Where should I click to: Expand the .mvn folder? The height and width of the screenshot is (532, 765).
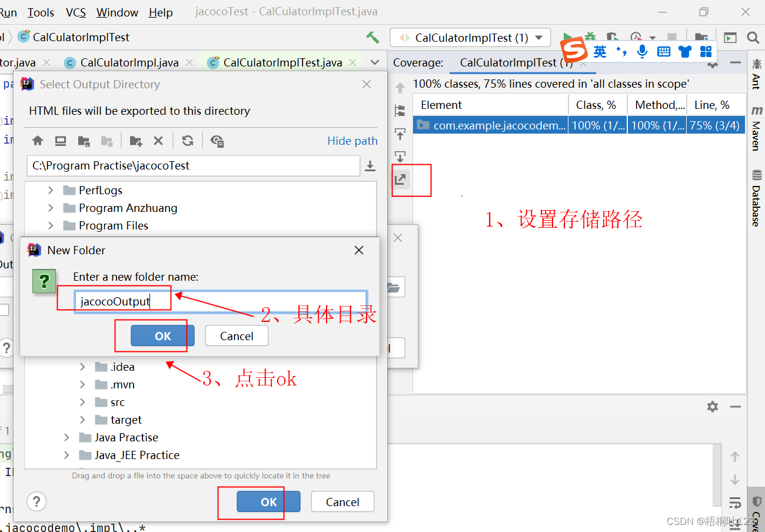(x=82, y=384)
